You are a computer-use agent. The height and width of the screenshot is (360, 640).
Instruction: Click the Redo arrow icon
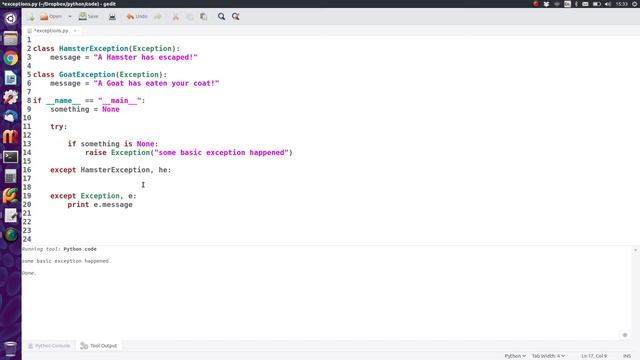(158, 17)
